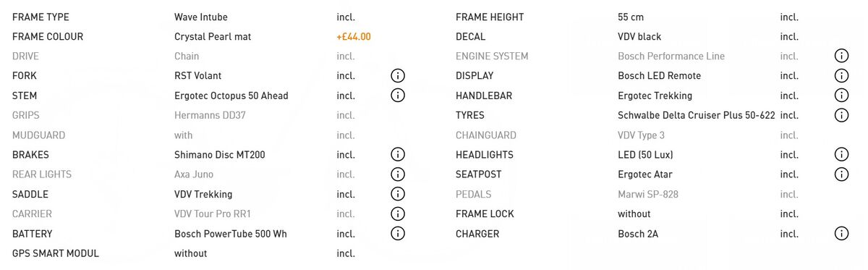Open info icon for Bosch LED Remote display
Screen dimensions: 868x270
(841, 75)
